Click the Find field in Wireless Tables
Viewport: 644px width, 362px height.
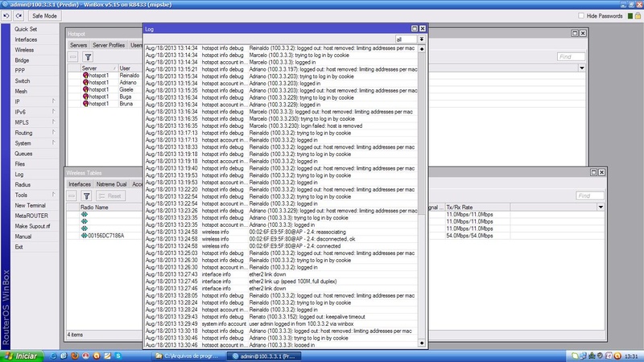pos(590,195)
